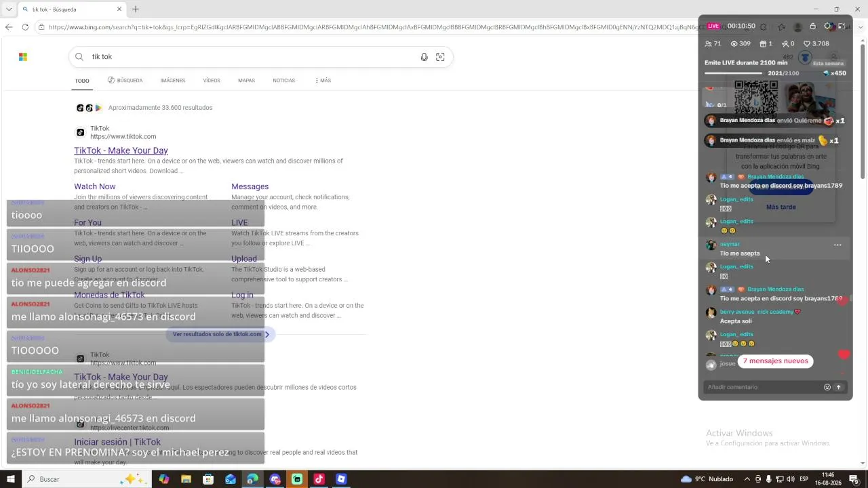Open the three-dot menu on neymar's message
The height and width of the screenshot is (488, 868).
(x=837, y=245)
